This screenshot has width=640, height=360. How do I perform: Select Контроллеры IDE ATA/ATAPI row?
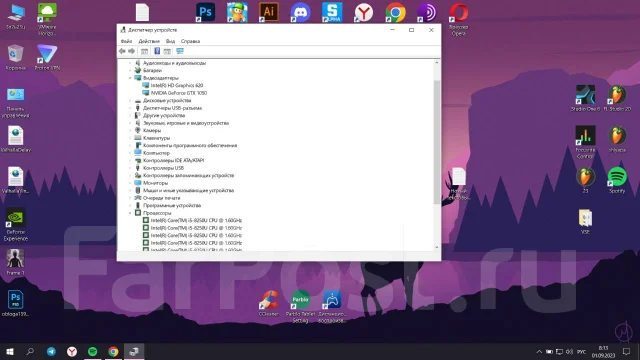173,160
